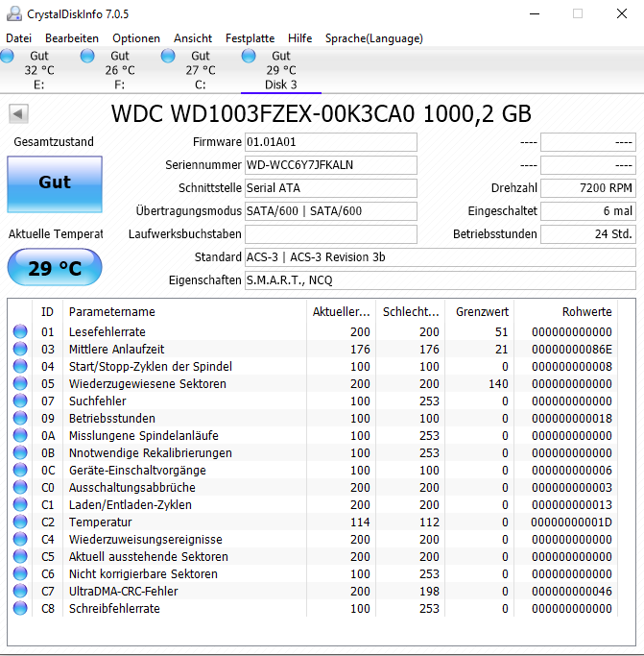Viewport: 644px width, 656px height.
Task: Click the Drehzahl field 7200 RPM
Action: [x=588, y=188]
